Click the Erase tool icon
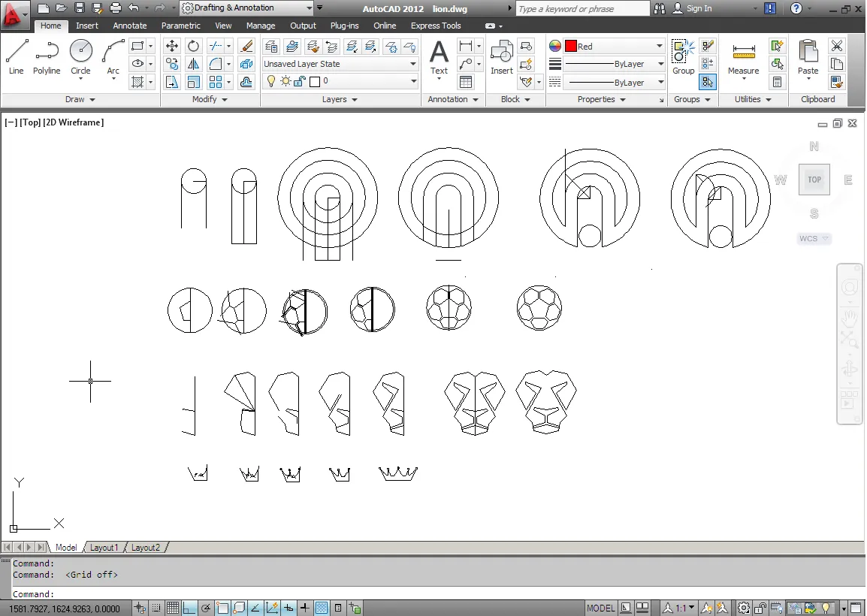 [x=246, y=46]
